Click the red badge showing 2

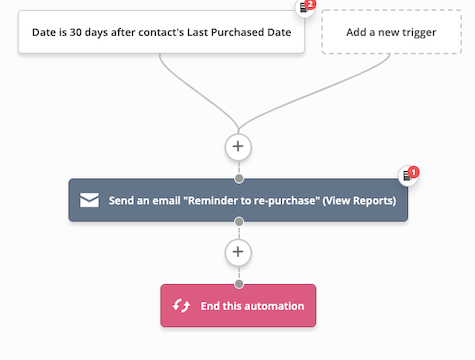click(x=311, y=4)
